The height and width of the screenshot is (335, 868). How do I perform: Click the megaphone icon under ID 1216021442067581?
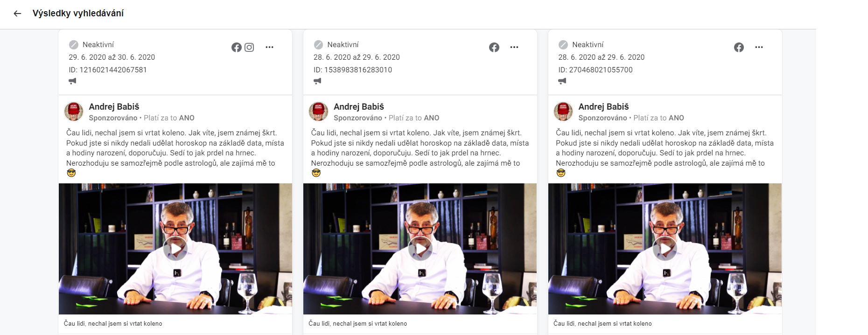click(72, 81)
